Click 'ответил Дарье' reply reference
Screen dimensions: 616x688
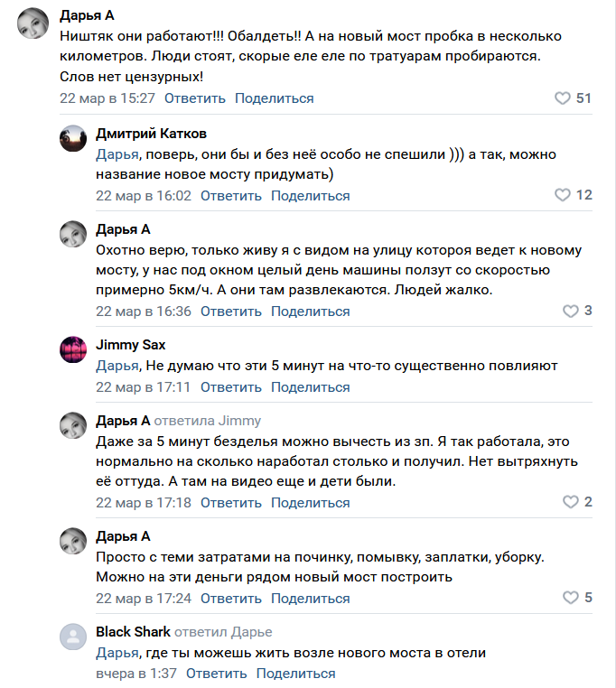click(223, 632)
